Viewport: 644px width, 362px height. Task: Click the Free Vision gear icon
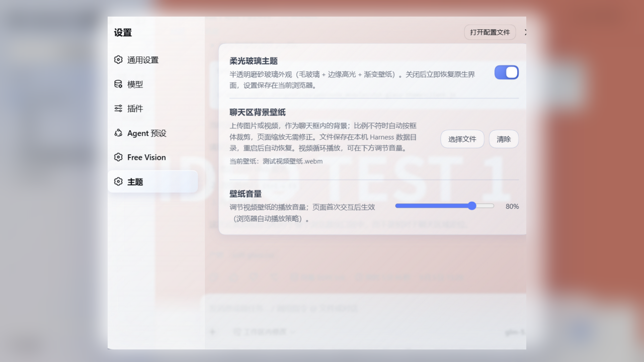click(118, 157)
